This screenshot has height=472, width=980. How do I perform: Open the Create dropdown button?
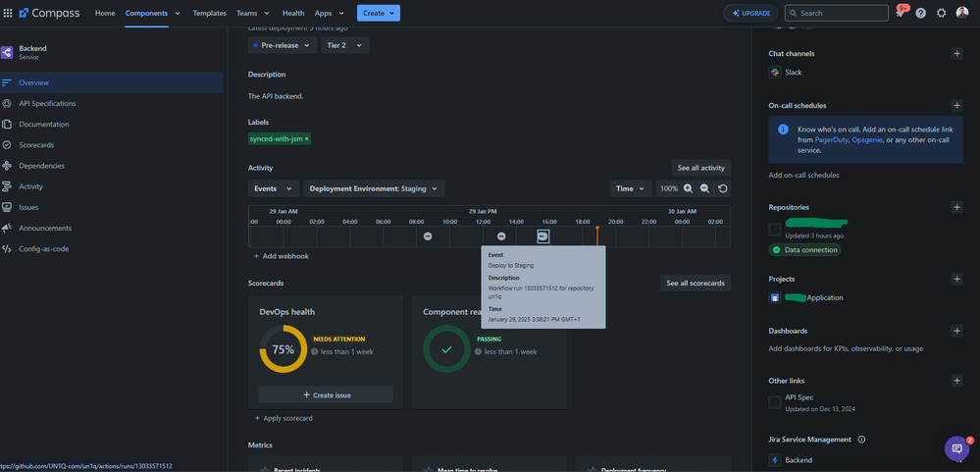[x=379, y=13]
